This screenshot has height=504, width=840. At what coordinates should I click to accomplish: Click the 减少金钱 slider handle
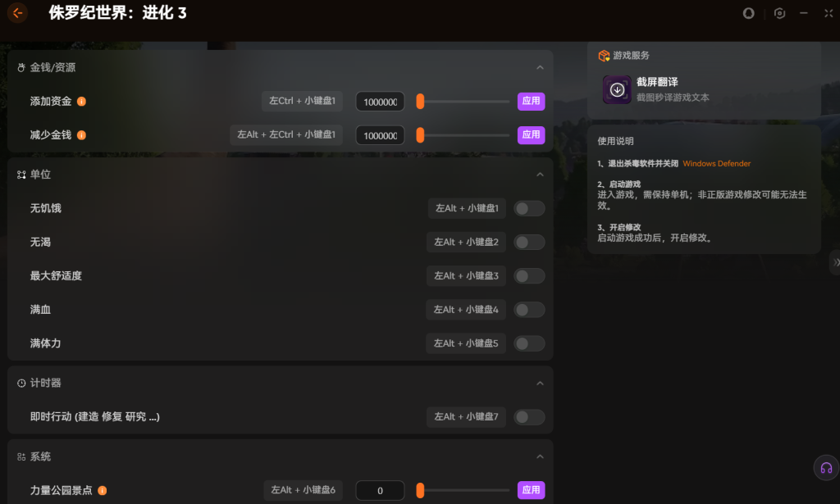(x=420, y=135)
